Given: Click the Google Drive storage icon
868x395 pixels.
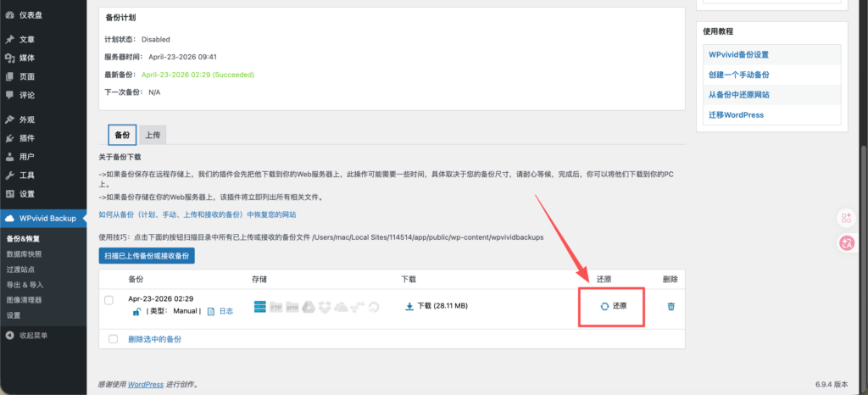Looking at the screenshot, I should pyautogui.click(x=309, y=307).
